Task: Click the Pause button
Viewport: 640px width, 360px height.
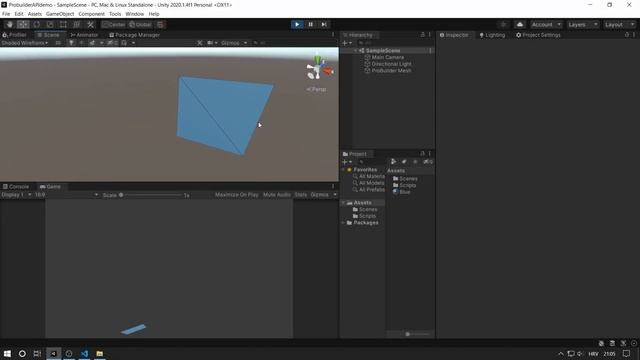Action: pyautogui.click(x=310, y=24)
